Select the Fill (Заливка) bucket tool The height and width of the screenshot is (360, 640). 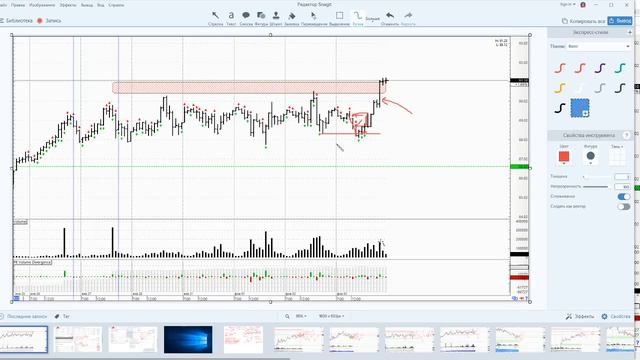click(x=291, y=18)
